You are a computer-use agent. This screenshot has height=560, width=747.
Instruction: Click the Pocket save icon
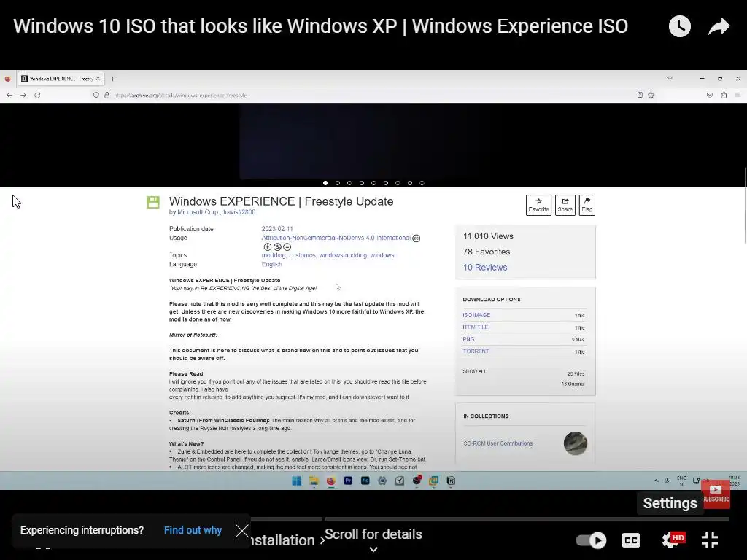click(709, 95)
